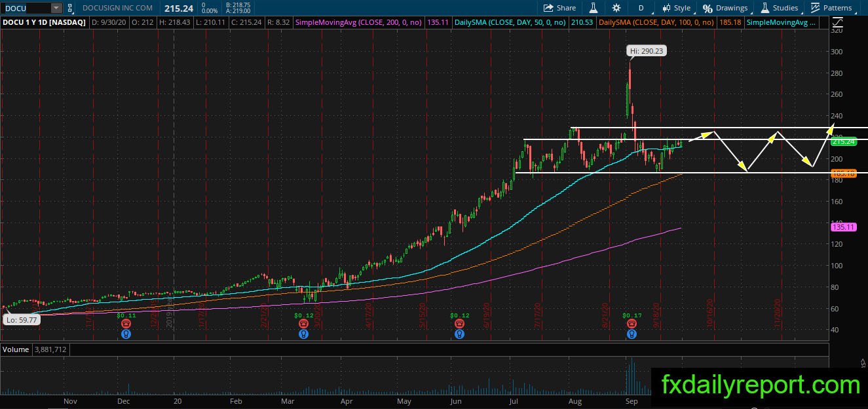Click the December conference call lightbulb icon
The height and width of the screenshot is (409, 868).
point(126,333)
